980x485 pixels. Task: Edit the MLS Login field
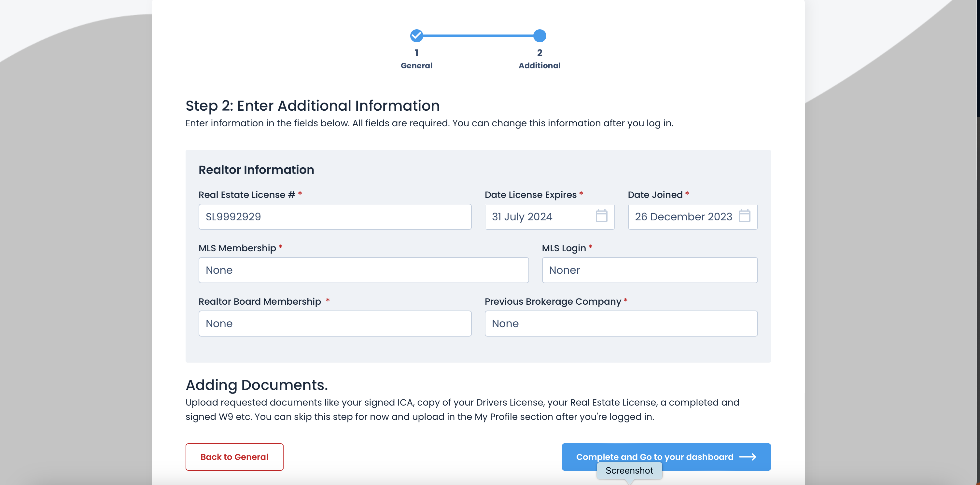tap(650, 270)
